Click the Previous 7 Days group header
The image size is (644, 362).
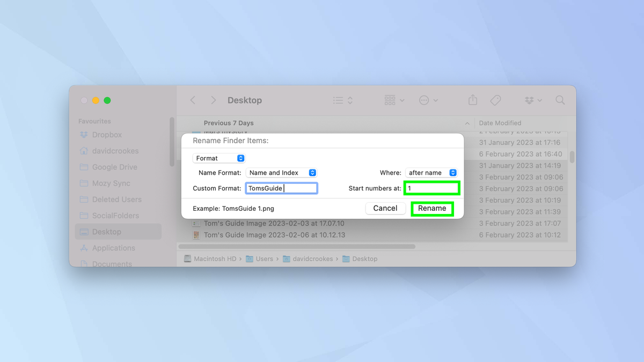[229, 123]
